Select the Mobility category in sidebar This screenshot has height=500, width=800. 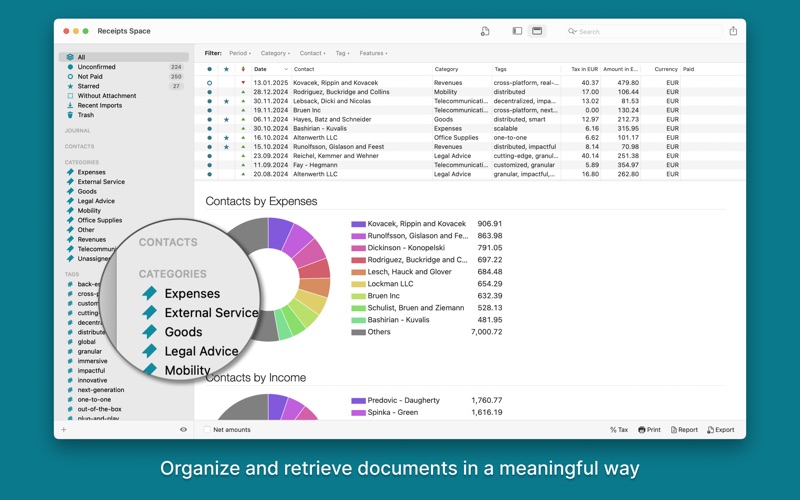pyautogui.click(x=89, y=211)
